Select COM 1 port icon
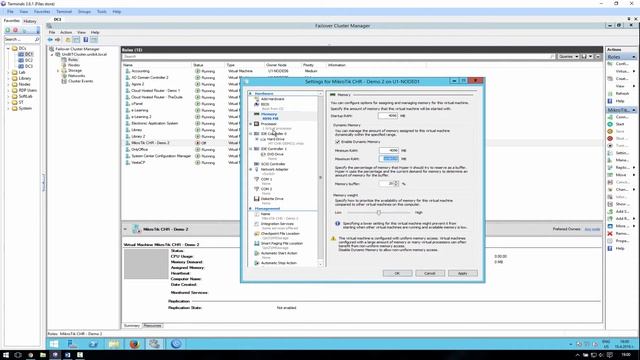This screenshot has height=360, width=640. click(x=256, y=179)
